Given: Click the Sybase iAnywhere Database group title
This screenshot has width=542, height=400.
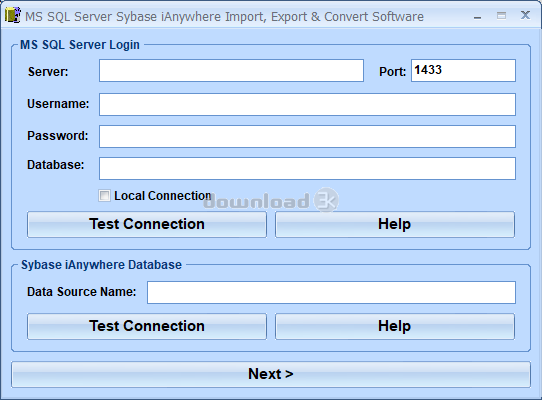Looking at the screenshot, I should (101, 265).
